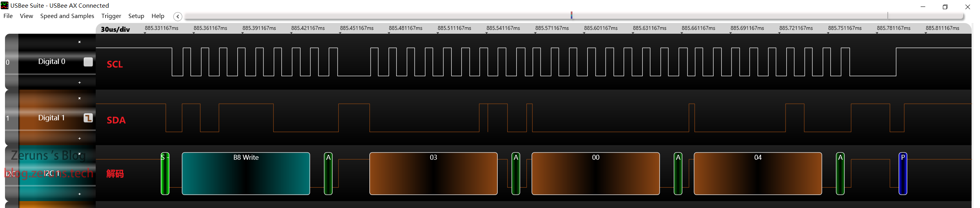Open the File menu

tap(8, 16)
